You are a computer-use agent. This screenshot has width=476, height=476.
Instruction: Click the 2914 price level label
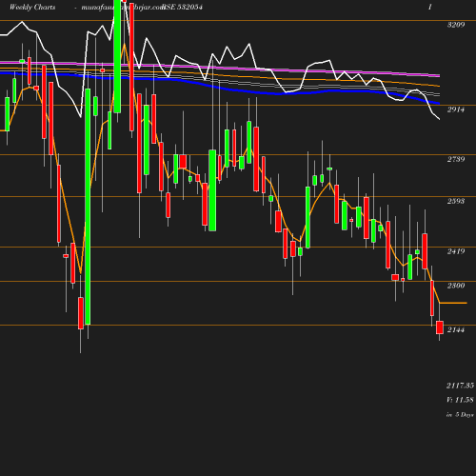tap(456, 109)
